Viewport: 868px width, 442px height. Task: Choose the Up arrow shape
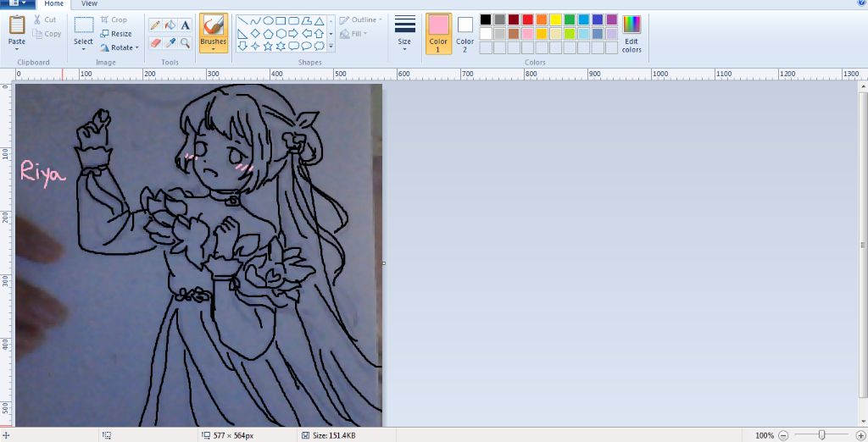click(x=319, y=34)
